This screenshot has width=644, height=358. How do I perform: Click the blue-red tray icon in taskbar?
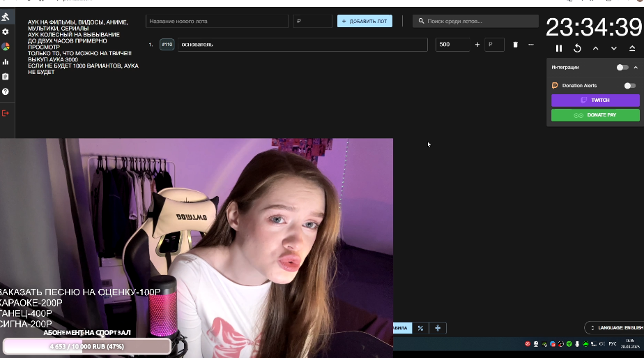553,343
